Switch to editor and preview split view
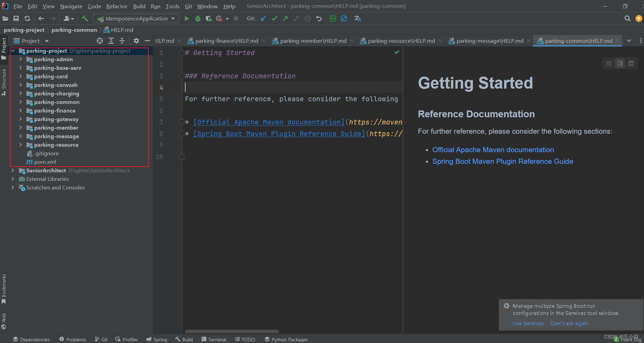 620,63
